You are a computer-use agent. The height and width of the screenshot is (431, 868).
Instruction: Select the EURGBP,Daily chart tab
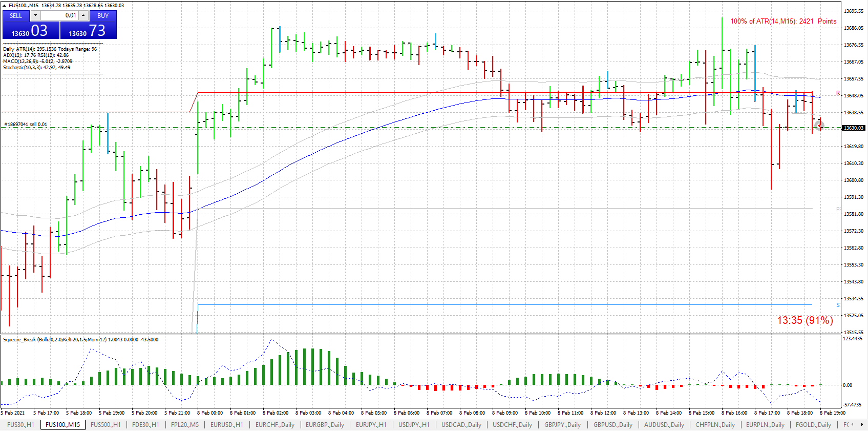(x=325, y=425)
